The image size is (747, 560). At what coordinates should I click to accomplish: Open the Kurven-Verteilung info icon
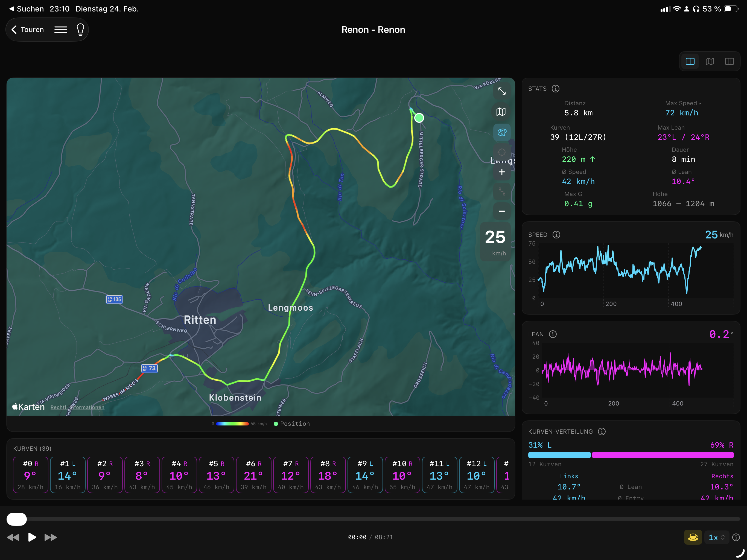tap(602, 432)
